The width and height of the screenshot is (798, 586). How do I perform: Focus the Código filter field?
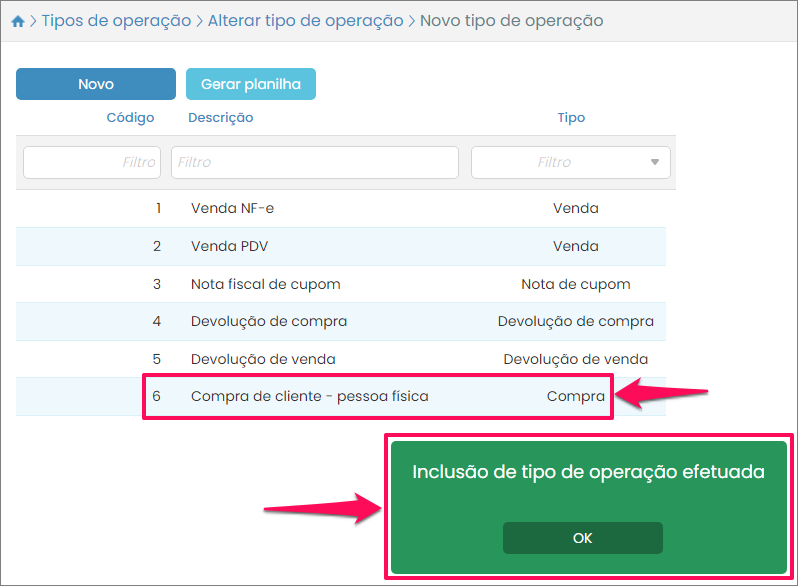(91, 162)
